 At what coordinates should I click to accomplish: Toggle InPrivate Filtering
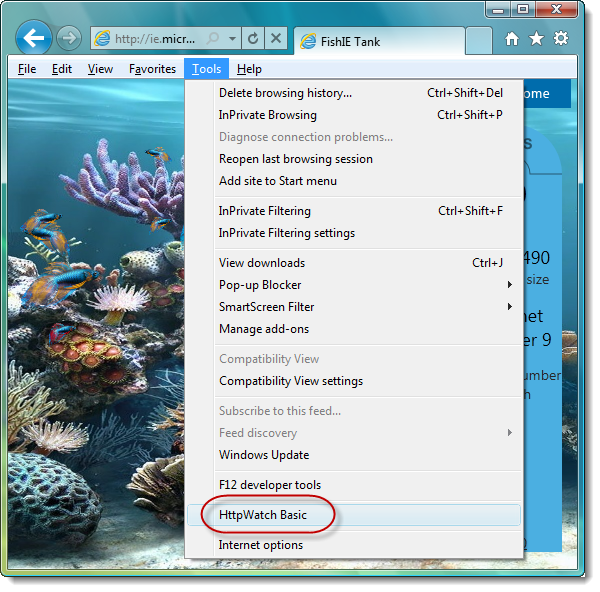click(x=354, y=211)
